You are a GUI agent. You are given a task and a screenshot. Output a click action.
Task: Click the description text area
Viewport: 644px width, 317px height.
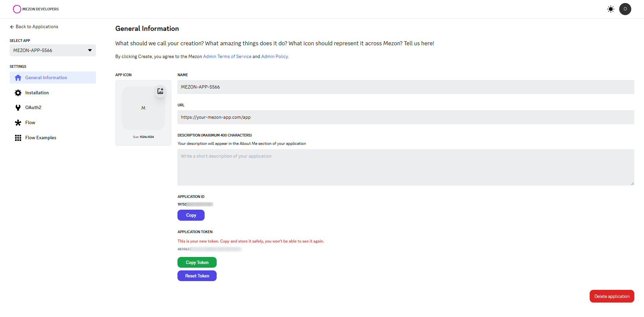click(406, 167)
